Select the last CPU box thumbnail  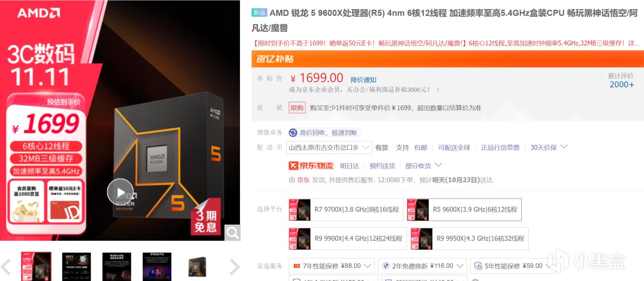click(197, 266)
